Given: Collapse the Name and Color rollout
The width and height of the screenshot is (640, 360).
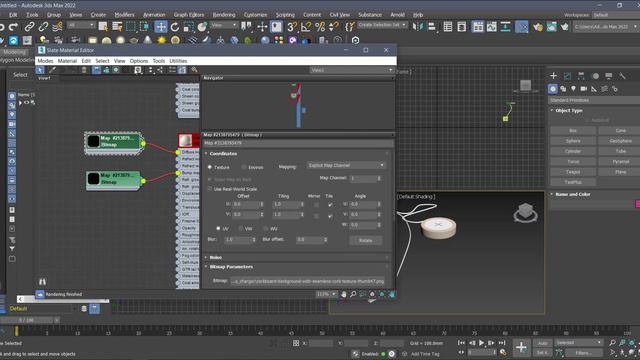Looking at the screenshot, I should [573, 194].
